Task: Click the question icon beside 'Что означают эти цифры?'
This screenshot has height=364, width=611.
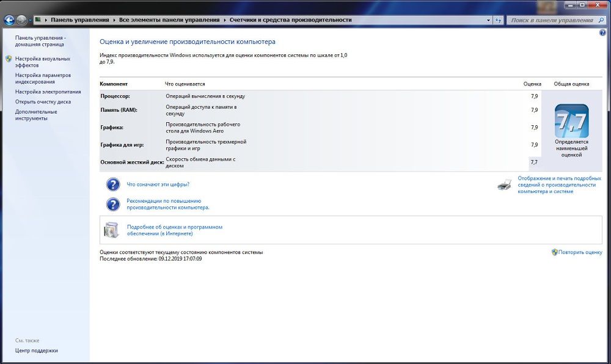Action: (113, 184)
